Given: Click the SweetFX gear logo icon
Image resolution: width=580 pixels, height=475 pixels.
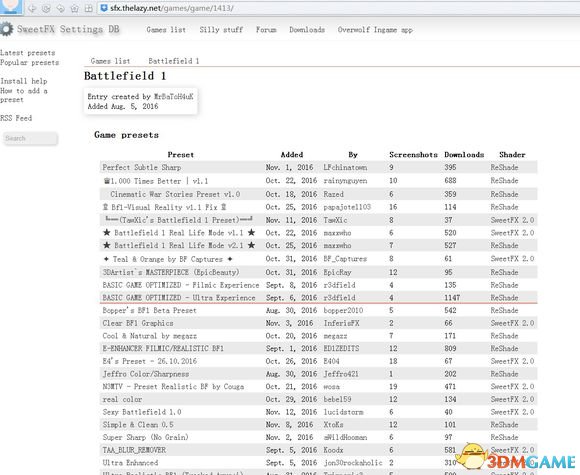Looking at the screenshot, I should 6,29.
